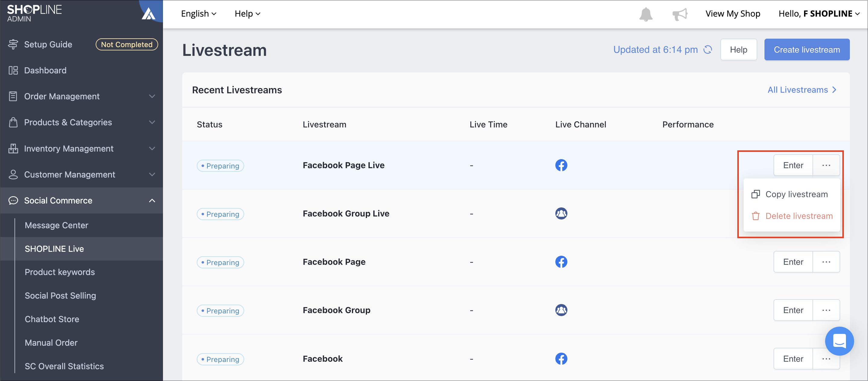This screenshot has height=381, width=868.
Task: Open the live chat support bubble
Action: (x=839, y=341)
